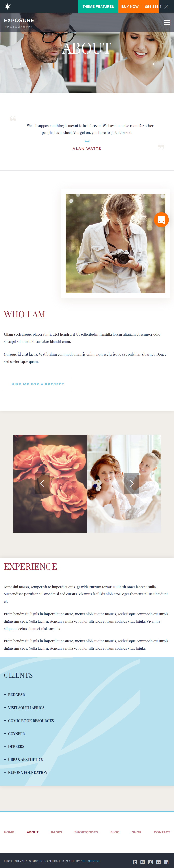Click the shield logo icon in top bar
The width and height of the screenshot is (174, 868).
tap(7, 6)
